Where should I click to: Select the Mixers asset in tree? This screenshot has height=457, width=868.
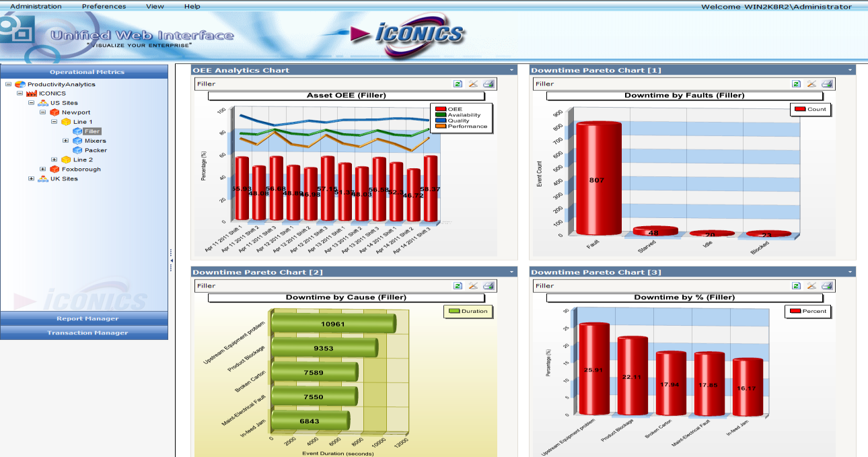pyautogui.click(x=95, y=141)
